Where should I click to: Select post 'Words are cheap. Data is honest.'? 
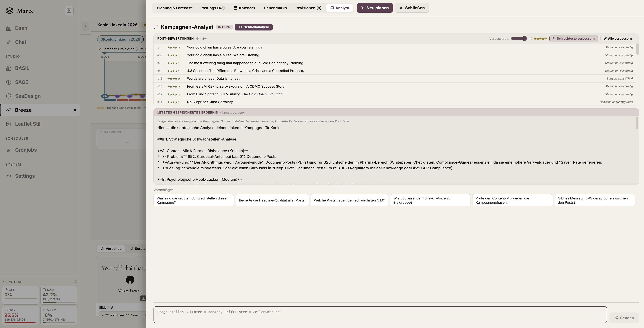[395, 79]
